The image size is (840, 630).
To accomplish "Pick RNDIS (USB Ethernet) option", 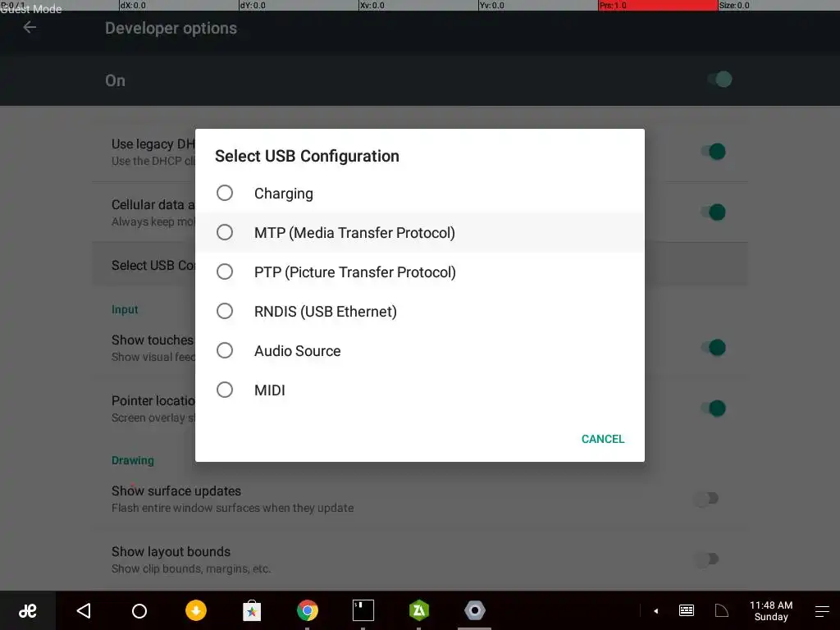I will [419, 311].
